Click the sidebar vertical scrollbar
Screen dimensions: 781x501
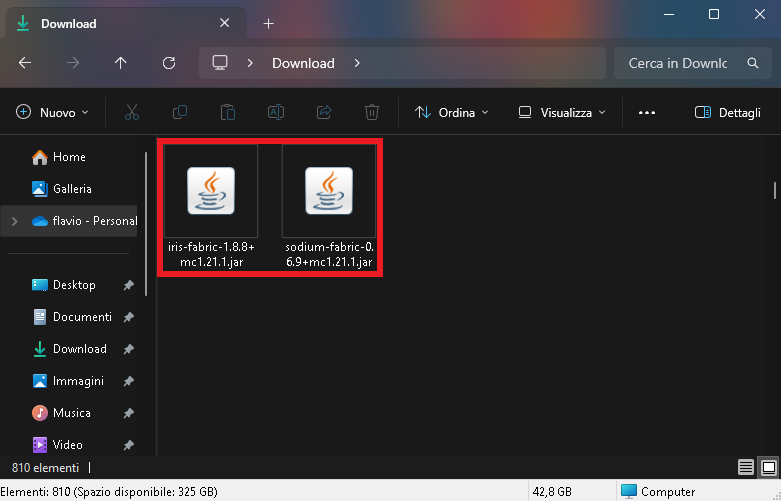(146, 224)
